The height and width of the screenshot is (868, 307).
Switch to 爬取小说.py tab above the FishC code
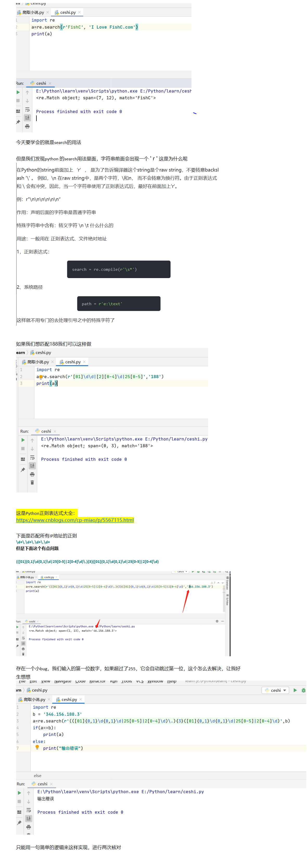[33, 12]
